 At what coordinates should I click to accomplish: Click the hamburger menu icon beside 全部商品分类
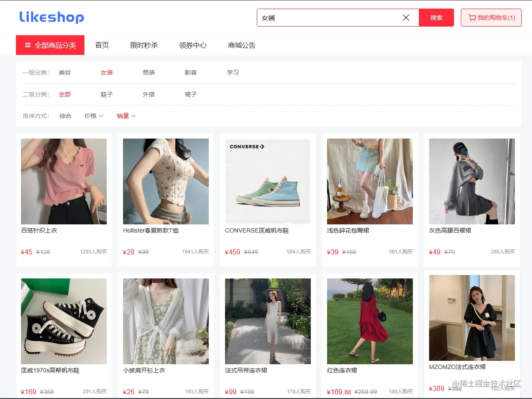pos(28,45)
